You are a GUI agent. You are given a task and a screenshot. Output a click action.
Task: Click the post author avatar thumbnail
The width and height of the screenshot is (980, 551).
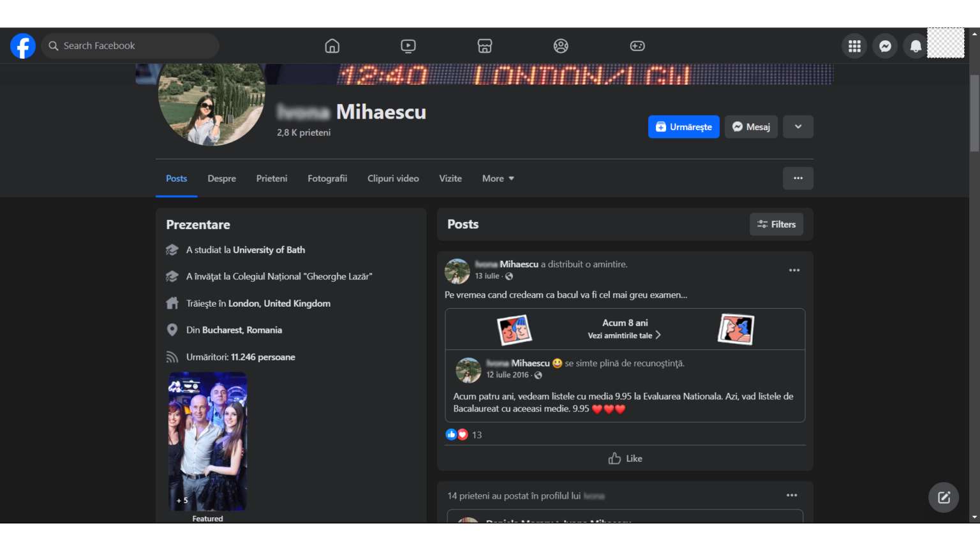click(457, 271)
